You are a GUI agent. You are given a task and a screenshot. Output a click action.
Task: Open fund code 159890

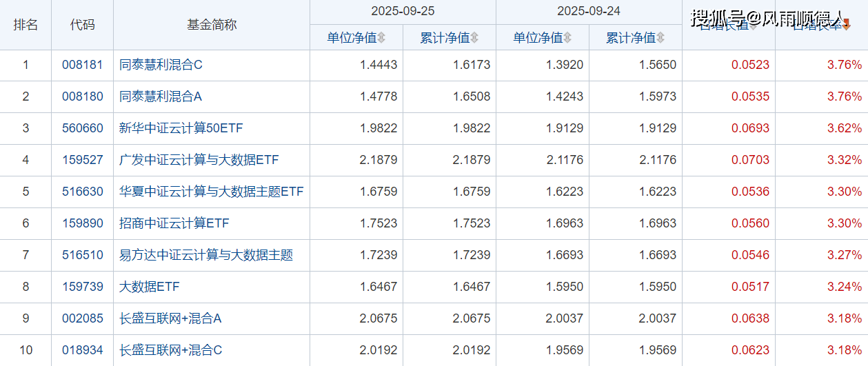click(x=82, y=223)
